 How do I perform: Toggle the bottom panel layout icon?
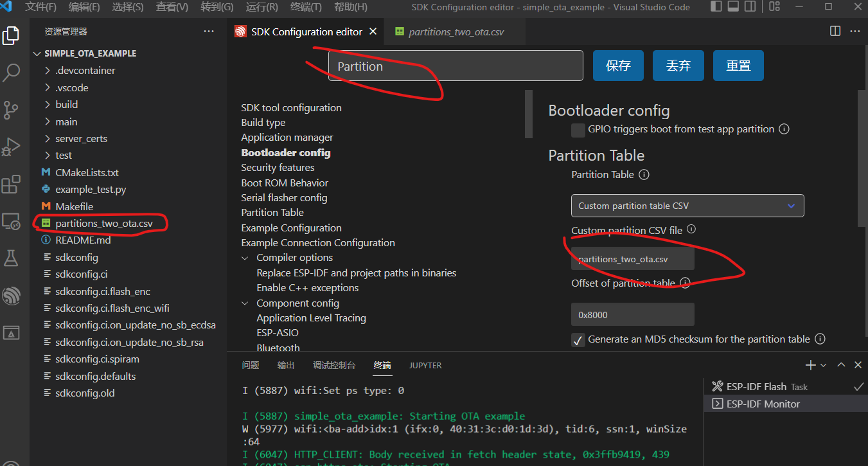[x=733, y=7]
